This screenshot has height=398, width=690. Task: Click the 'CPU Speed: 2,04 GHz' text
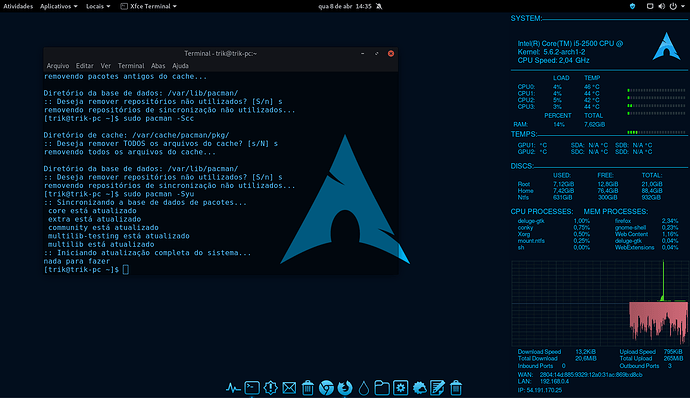coord(553,60)
